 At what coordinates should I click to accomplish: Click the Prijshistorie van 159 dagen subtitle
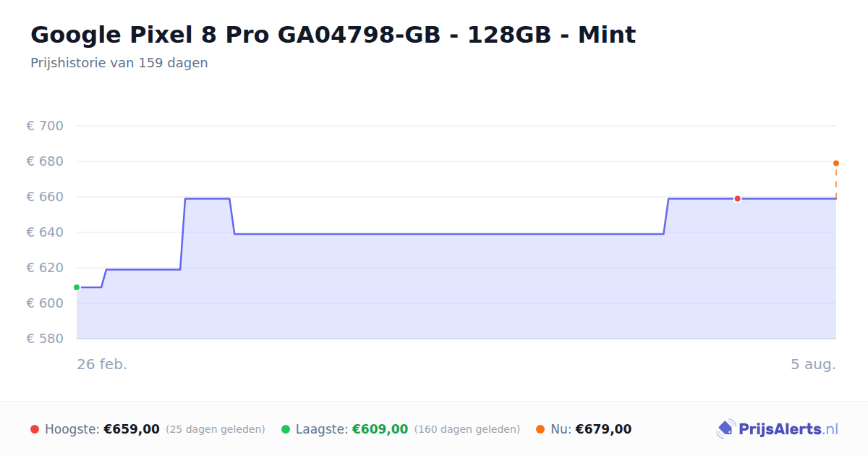tap(119, 63)
